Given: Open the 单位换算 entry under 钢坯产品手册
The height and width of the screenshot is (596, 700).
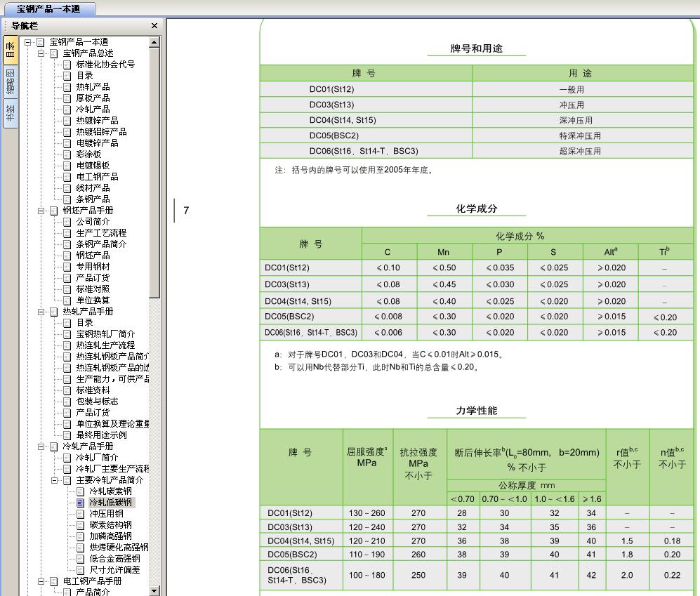Looking at the screenshot, I should pos(93,300).
